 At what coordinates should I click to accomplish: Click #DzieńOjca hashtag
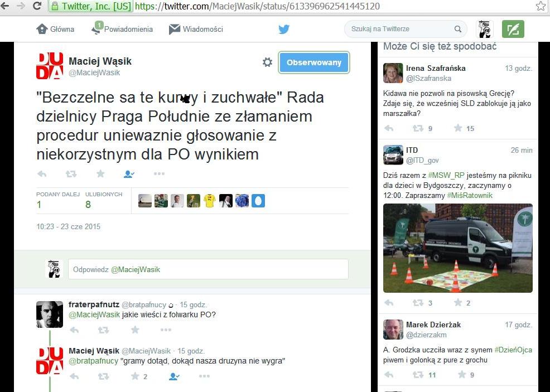pos(513,350)
